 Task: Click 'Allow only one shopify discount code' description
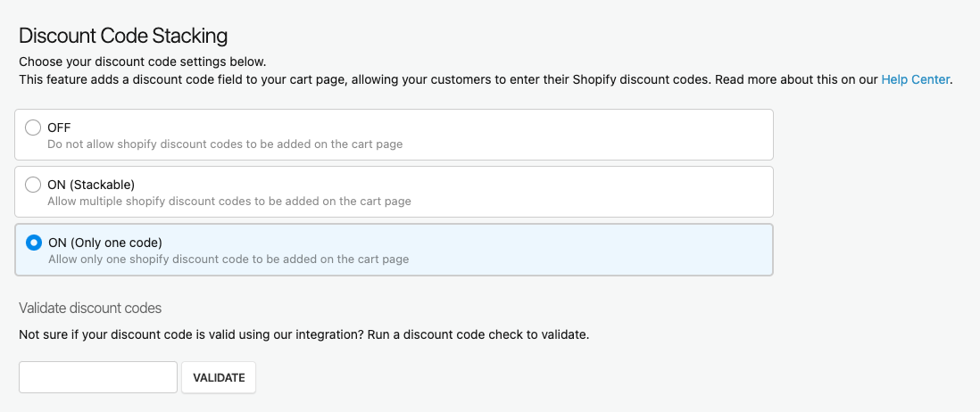click(x=228, y=259)
